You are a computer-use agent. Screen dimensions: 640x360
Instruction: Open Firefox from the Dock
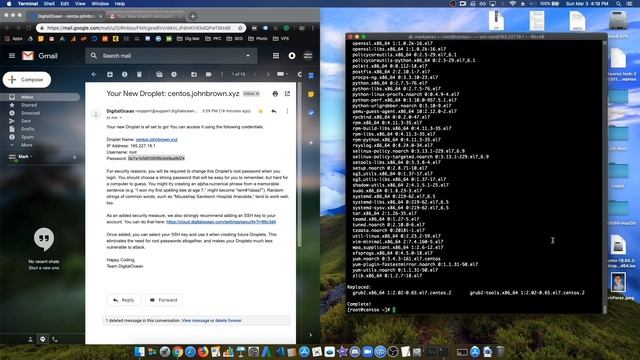point(203,351)
